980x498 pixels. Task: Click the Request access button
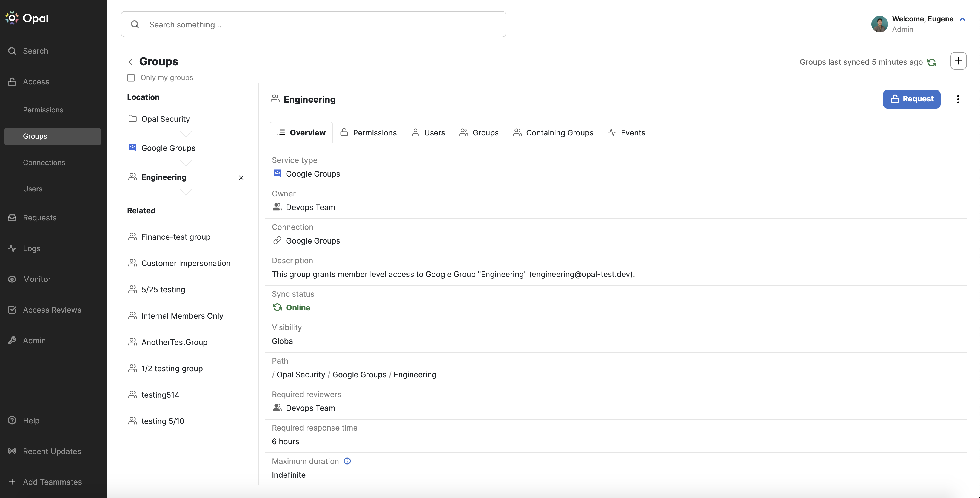911,99
